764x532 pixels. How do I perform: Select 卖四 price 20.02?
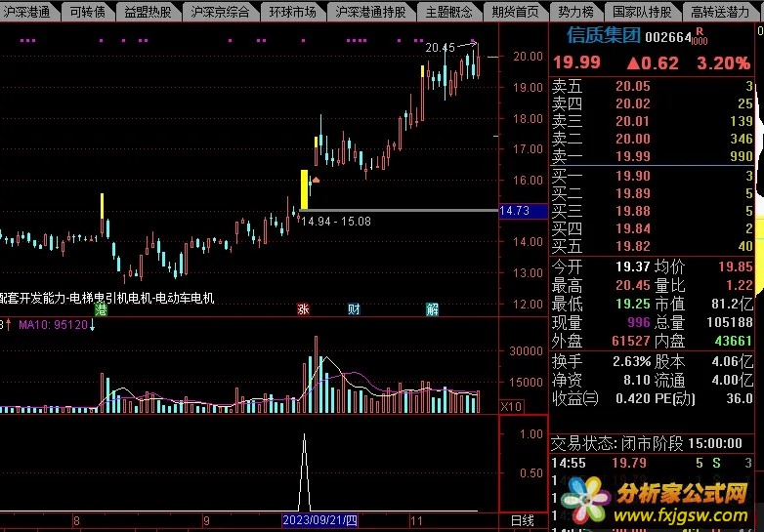(632, 103)
